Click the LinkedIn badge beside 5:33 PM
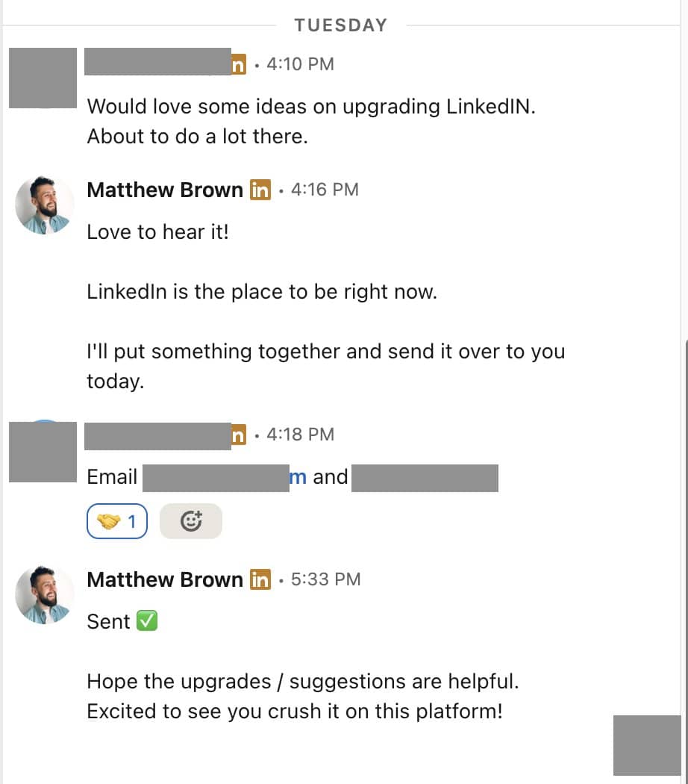The image size is (688, 784). coord(260,579)
